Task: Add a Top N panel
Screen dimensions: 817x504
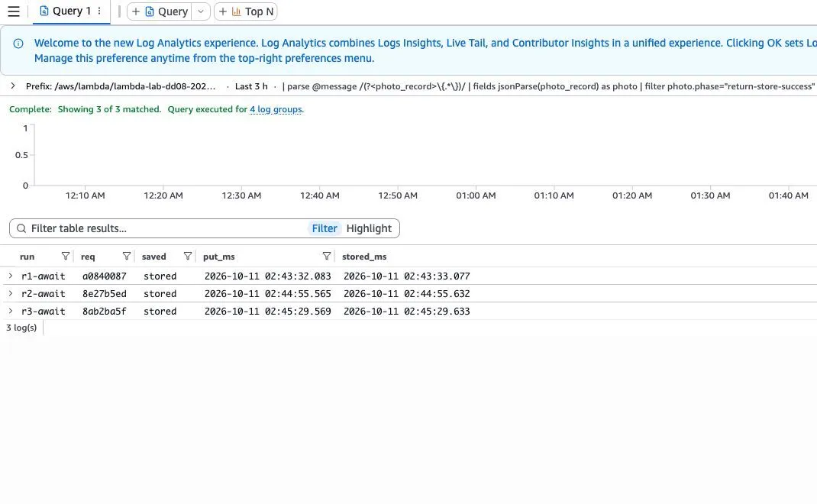Action: (245, 11)
